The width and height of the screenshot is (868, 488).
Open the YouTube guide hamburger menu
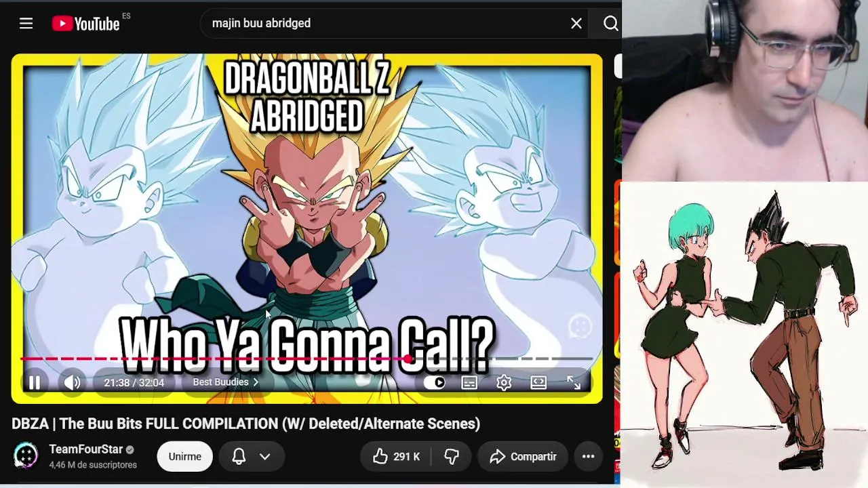click(26, 24)
